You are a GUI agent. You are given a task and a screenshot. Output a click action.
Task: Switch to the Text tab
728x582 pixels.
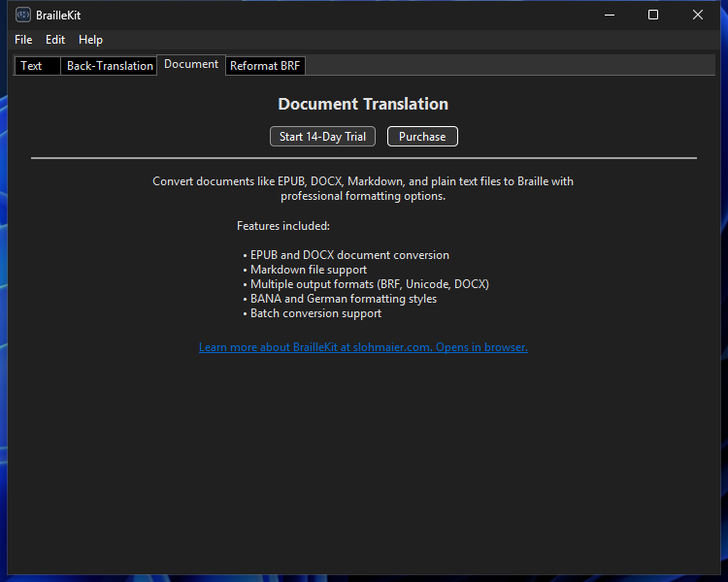click(37, 66)
